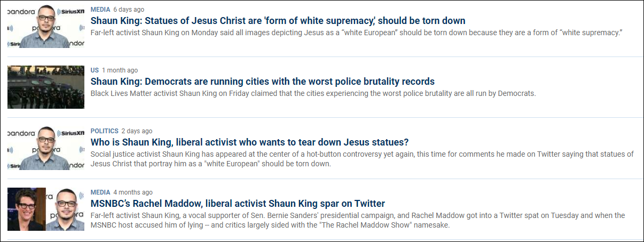Viewport: 644px width, 242px height.
Task: Click the police vehicles thumbnail image
Action: (46, 87)
